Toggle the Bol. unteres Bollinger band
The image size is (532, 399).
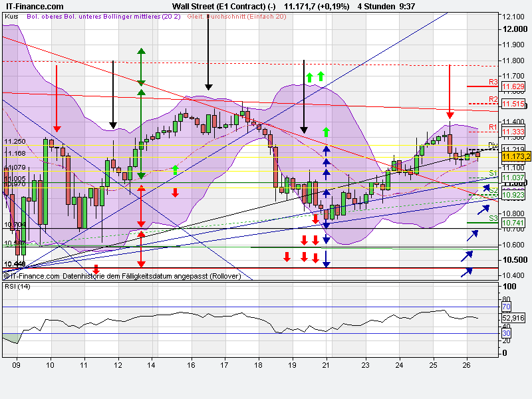(78, 19)
